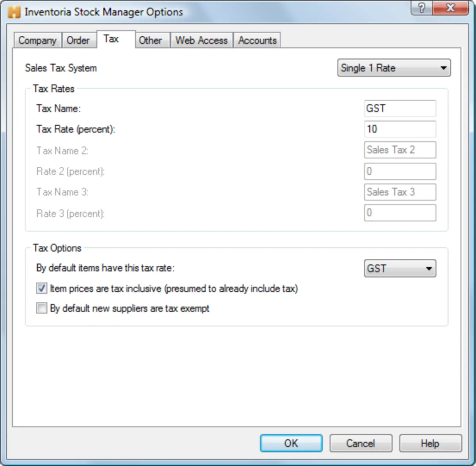This screenshot has height=466, width=476.
Task: Select the Other tab
Action: tap(150, 40)
